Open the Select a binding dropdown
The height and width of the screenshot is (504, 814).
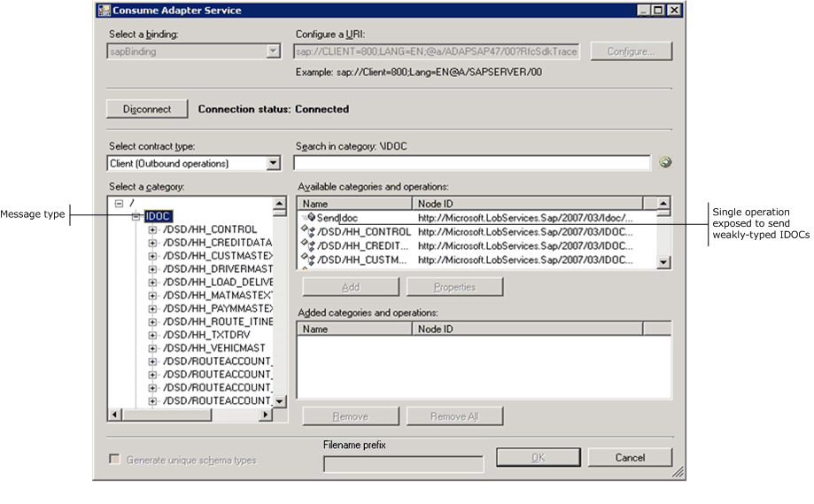click(x=273, y=50)
